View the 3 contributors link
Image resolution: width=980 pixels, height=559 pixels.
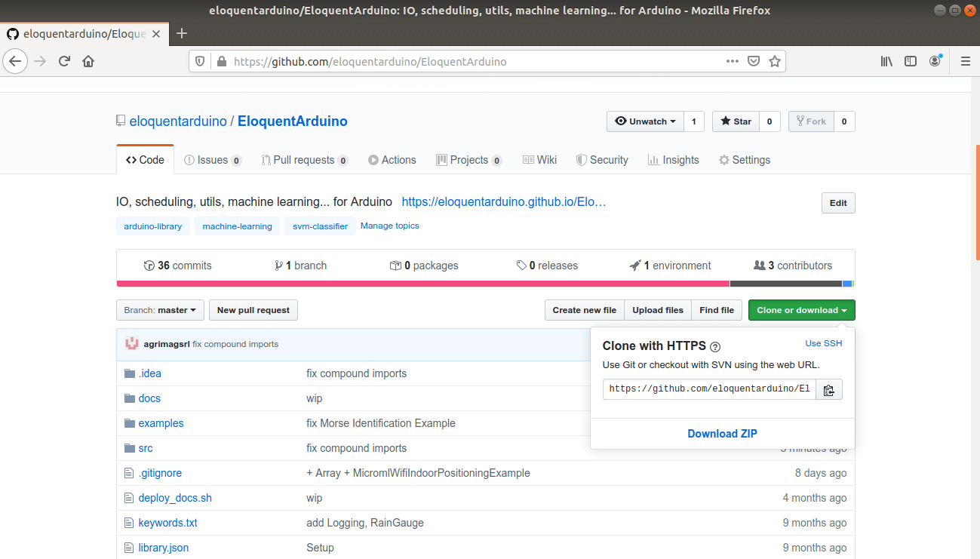click(793, 266)
